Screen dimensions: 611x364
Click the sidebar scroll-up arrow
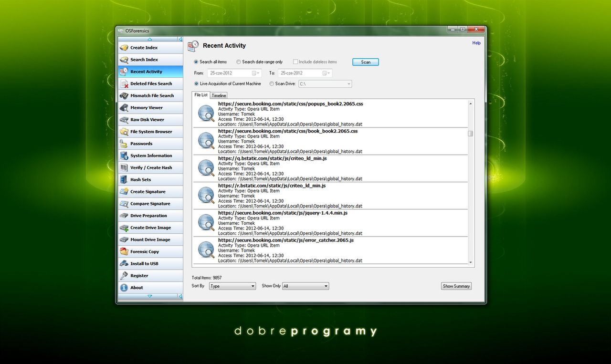[x=149, y=39]
